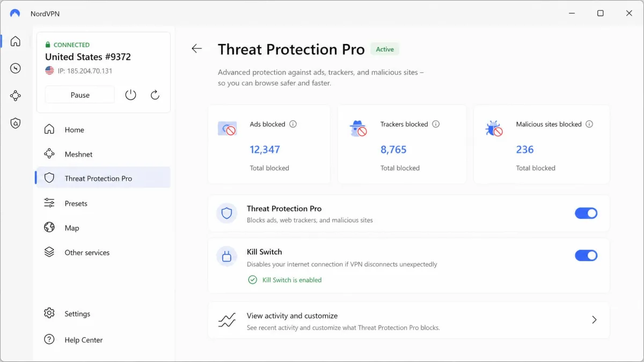Click United States #9372 server name
The image size is (644, 362).
tap(88, 57)
